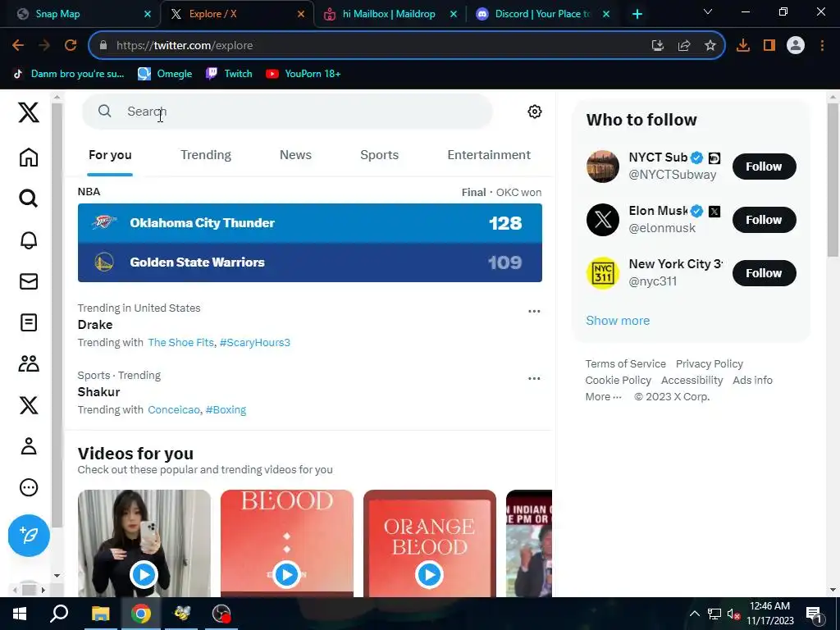This screenshot has width=840, height=630.
Task: Click the Drake trending topic
Action: (95, 325)
